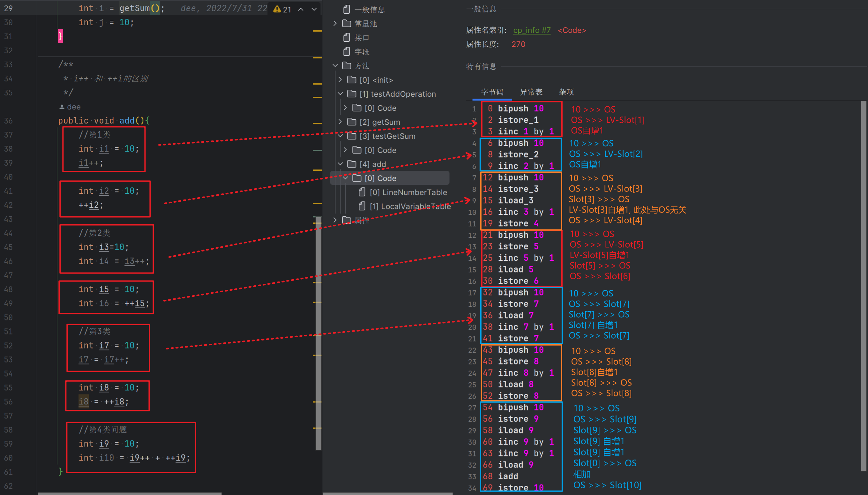This screenshot has width=868, height=495.
Task: Expand the [0] <init> node
Action: (x=340, y=79)
